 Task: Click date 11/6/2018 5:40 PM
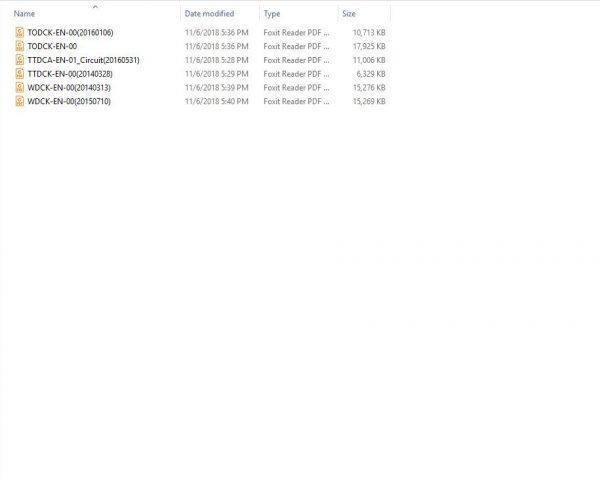[x=217, y=101]
